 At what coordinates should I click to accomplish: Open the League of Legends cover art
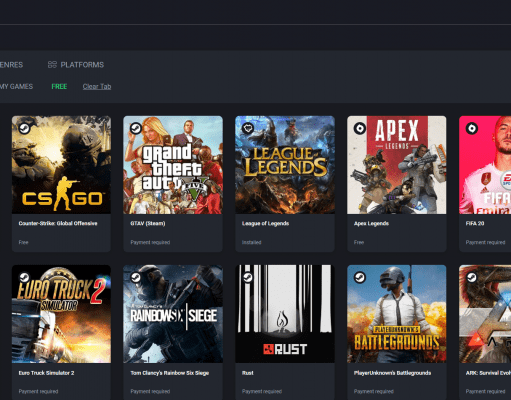285,165
